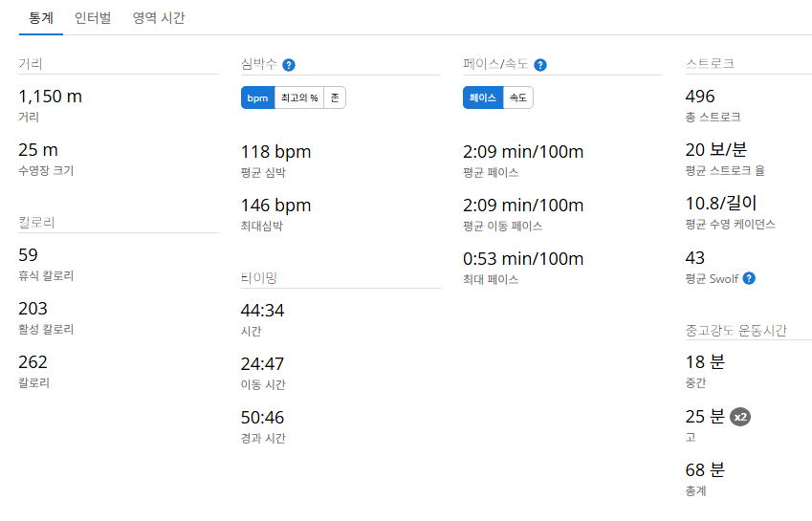Image resolution: width=812 pixels, height=521 pixels.
Task: Open the heart rate help icon
Action: 289,65
